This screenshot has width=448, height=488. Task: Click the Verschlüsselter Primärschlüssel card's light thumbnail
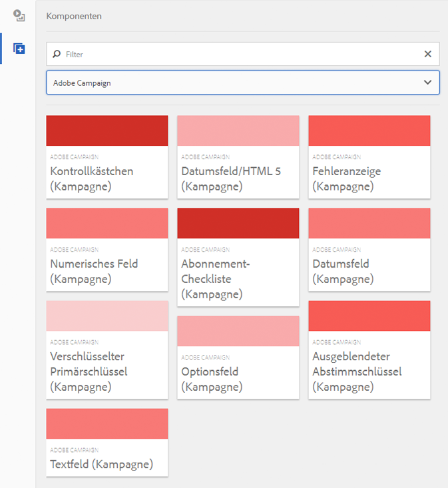click(x=107, y=316)
